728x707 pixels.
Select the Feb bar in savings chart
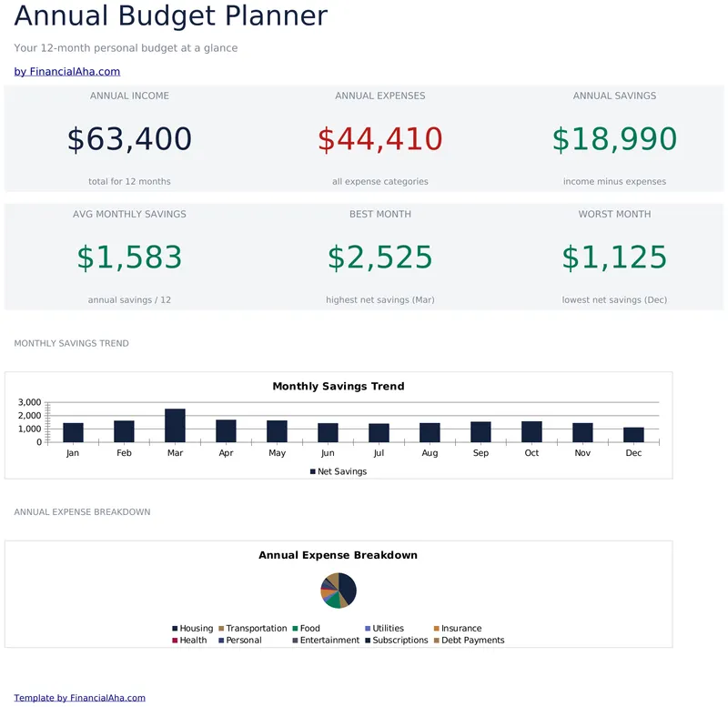[124, 431]
